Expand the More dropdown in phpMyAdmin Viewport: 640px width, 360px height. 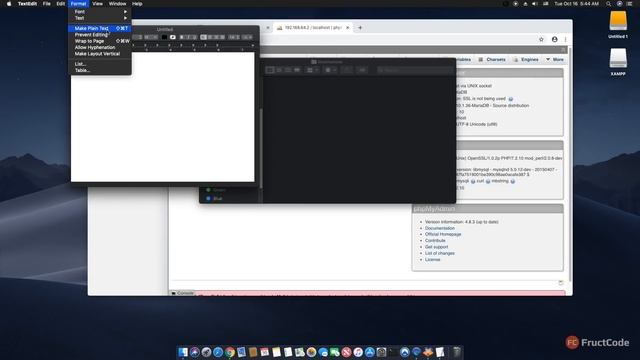pyautogui.click(x=554, y=60)
